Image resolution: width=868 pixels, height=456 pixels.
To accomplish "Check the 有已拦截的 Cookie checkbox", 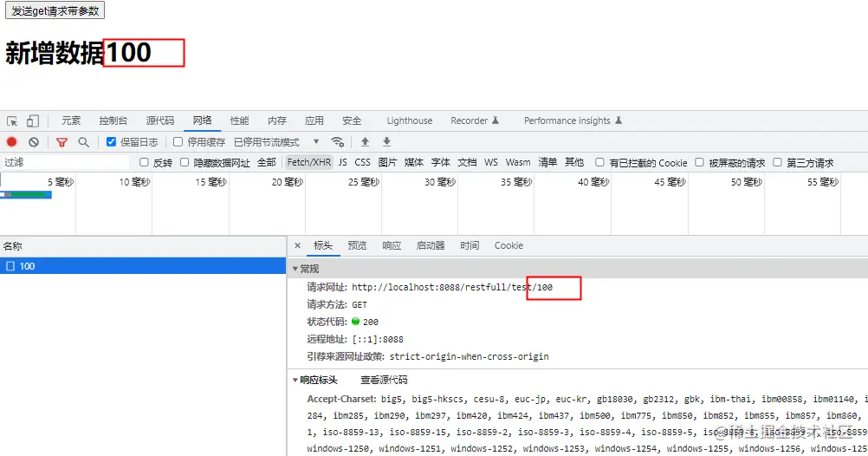I will click(599, 162).
